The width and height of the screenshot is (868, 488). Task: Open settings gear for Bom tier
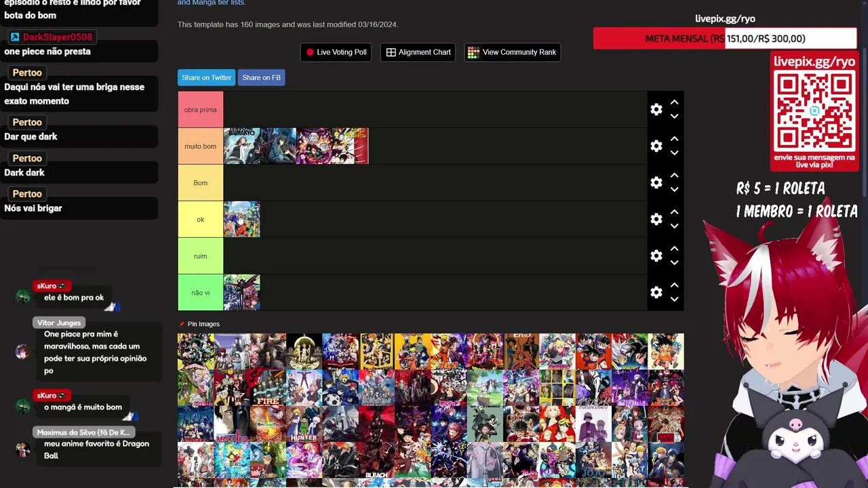click(x=656, y=183)
